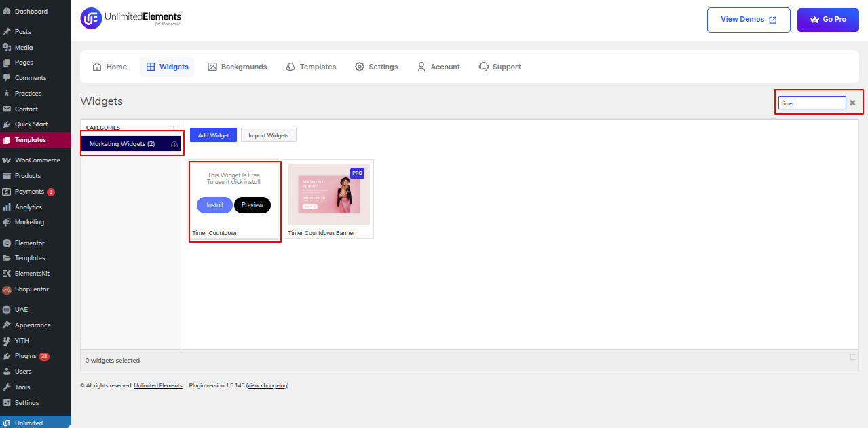Click the "Plugin version 1.5.145" footer text
Screen dimensions: 868x428
pyautogui.click(x=216, y=385)
